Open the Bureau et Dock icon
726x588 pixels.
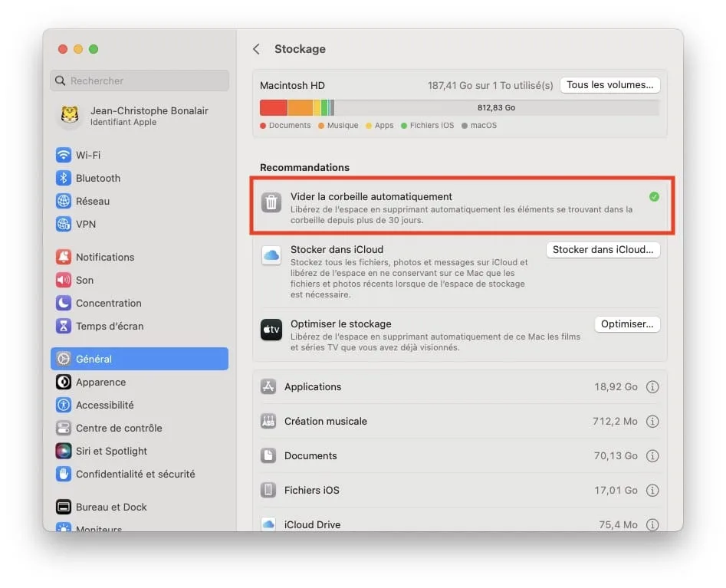(x=64, y=507)
